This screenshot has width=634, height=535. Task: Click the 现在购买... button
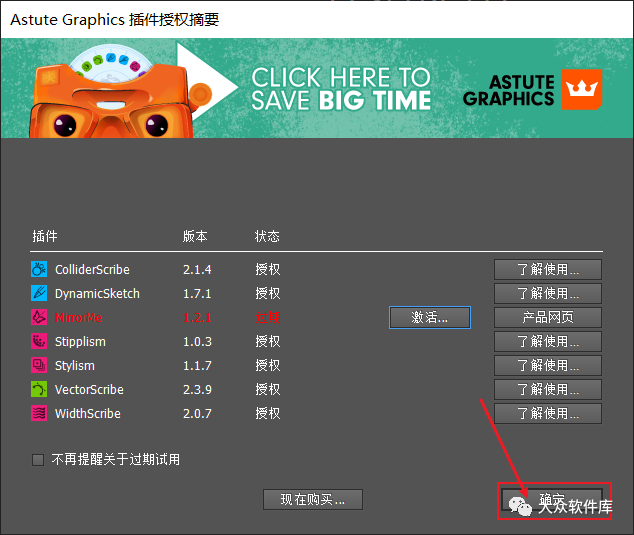click(x=313, y=500)
